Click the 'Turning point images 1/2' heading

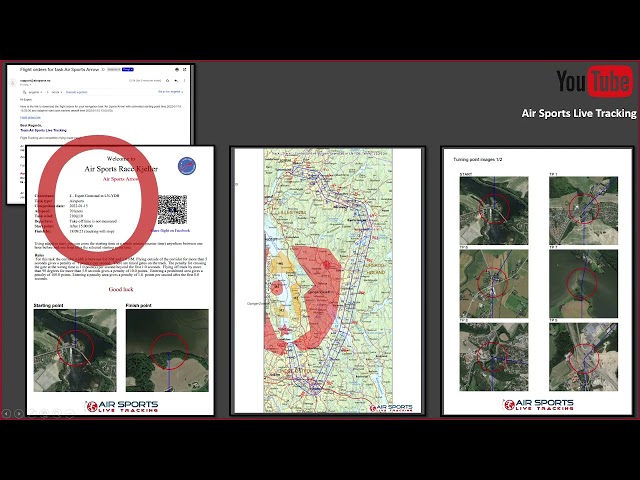pos(478,159)
